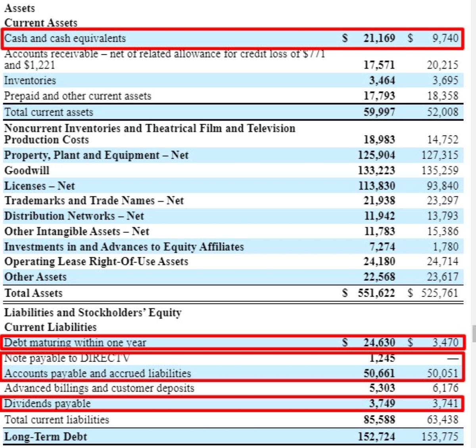476x448 pixels.
Task: Click the Distribution Networks – Net label
Action: [74, 216]
